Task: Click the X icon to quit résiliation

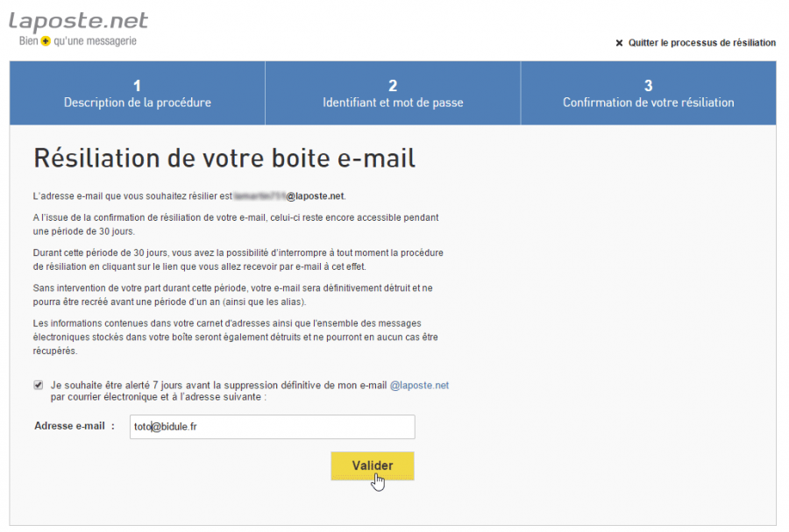Action: 618,42
